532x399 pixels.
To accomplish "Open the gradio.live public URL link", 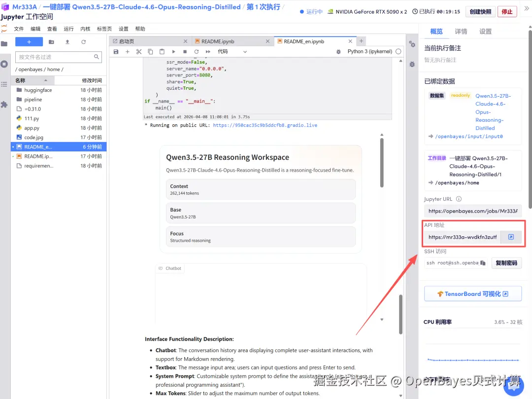I will [265, 125].
